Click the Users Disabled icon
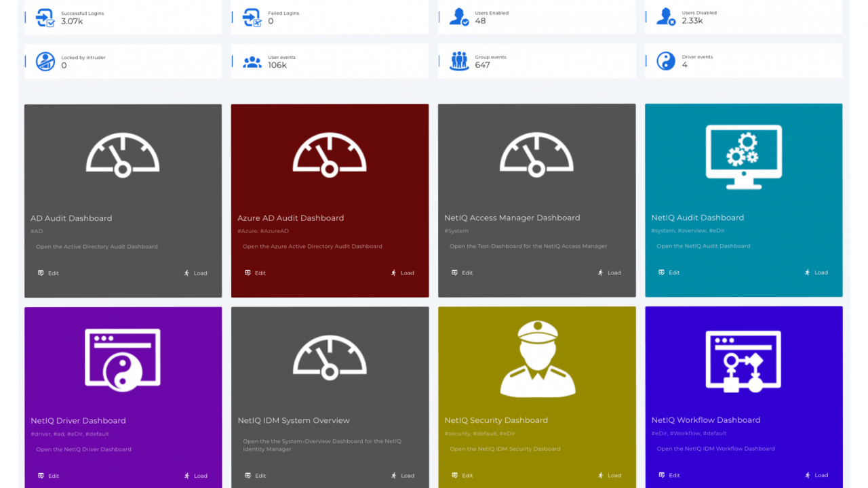This screenshot has height=488, width=868. (x=666, y=17)
